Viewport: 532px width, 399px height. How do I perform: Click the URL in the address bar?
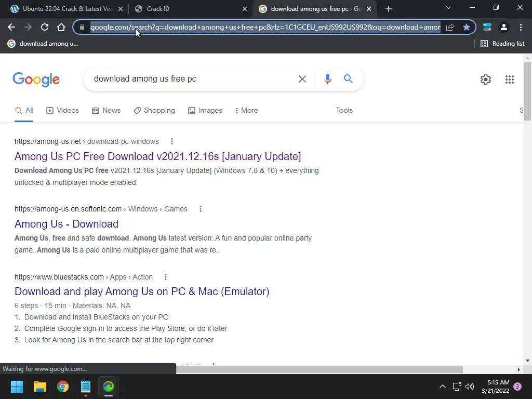(265, 27)
